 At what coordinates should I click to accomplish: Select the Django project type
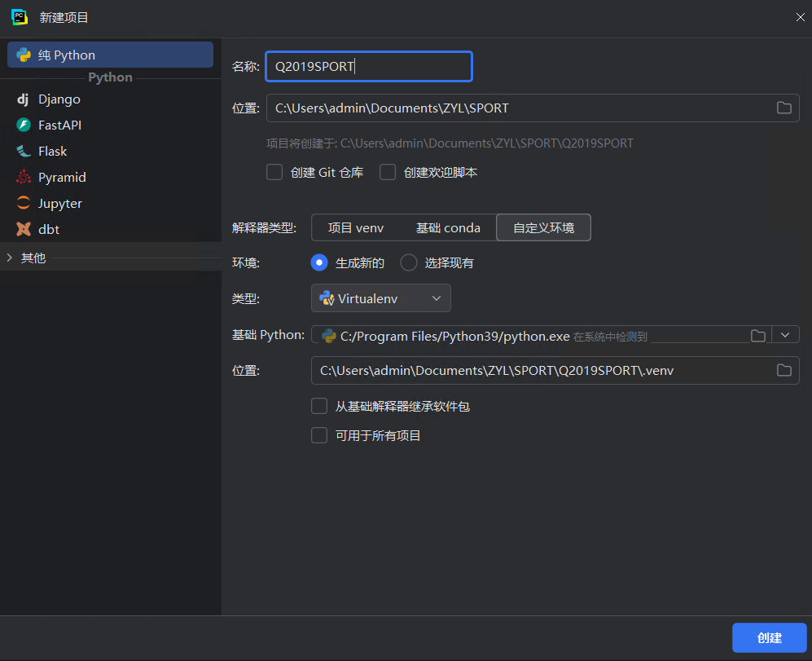click(59, 99)
